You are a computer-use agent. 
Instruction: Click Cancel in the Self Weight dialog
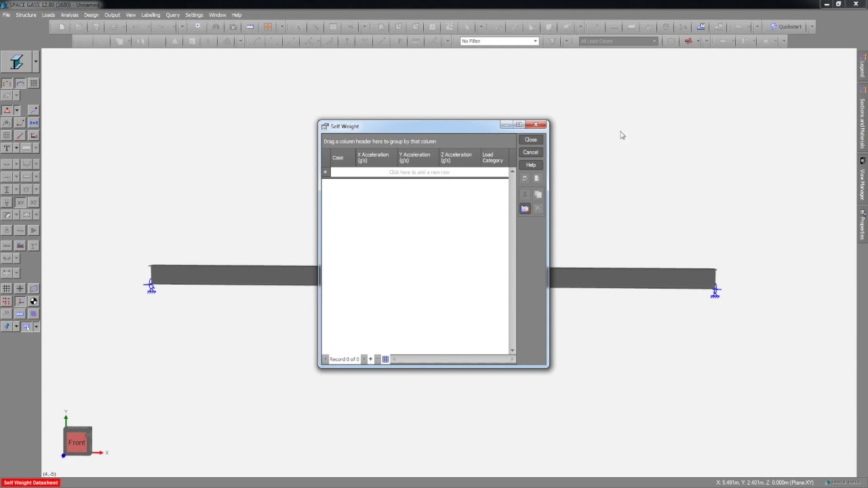[x=530, y=152]
